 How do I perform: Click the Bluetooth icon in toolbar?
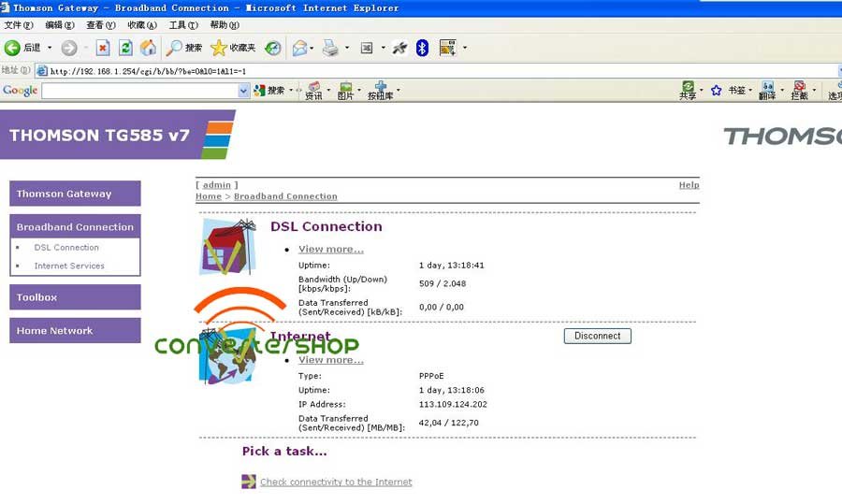point(423,48)
